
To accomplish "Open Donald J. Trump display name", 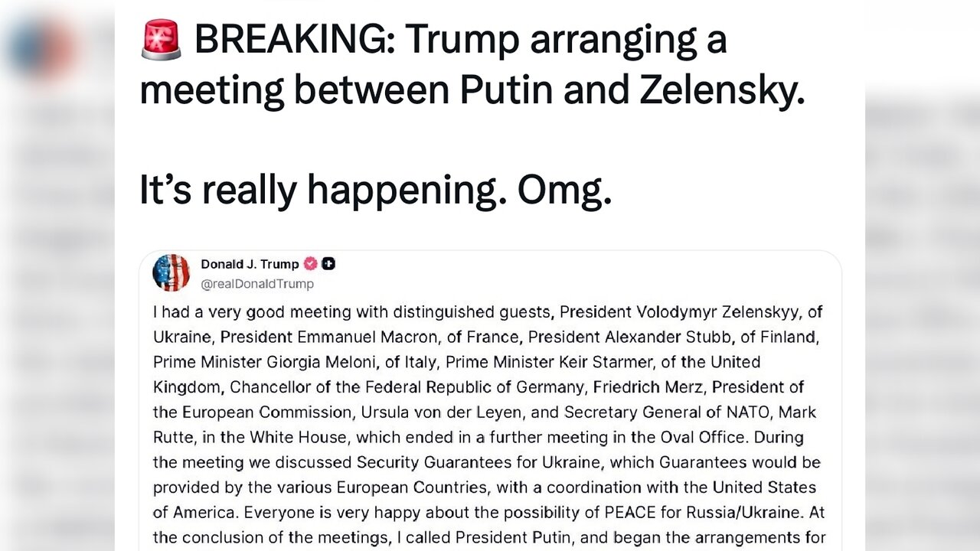I will [250, 264].
